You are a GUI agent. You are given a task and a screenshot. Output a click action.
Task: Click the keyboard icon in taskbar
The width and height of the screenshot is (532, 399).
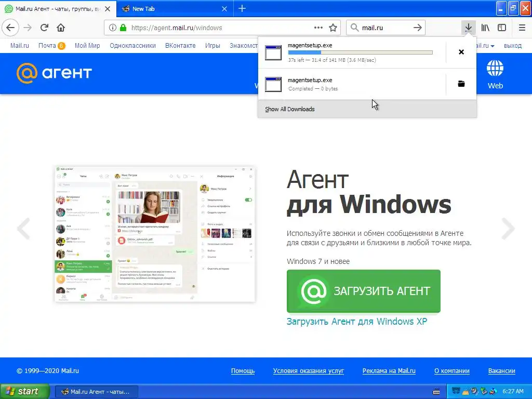tap(436, 392)
